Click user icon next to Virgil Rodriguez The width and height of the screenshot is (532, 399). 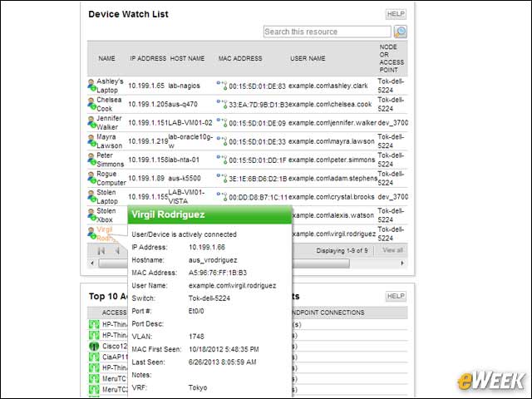tap(91, 234)
